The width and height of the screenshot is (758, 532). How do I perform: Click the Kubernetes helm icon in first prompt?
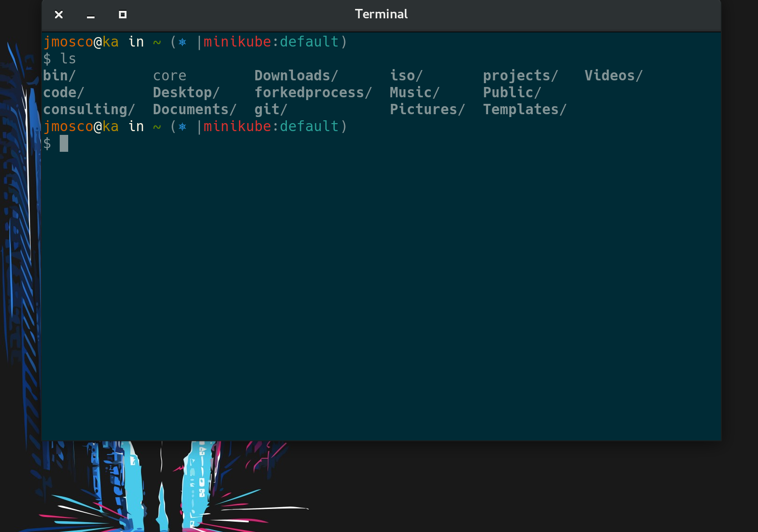182,42
